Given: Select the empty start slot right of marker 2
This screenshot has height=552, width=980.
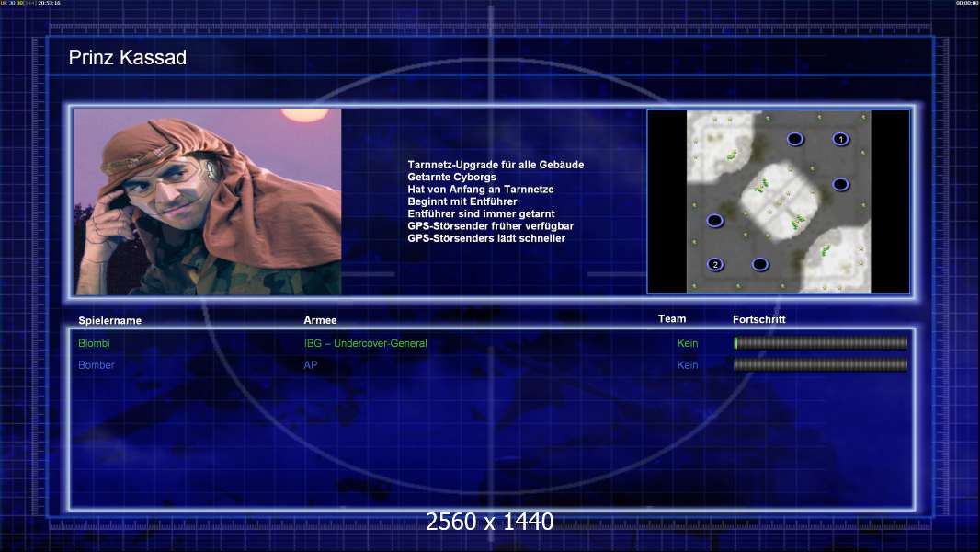Looking at the screenshot, I should point(759,265).
